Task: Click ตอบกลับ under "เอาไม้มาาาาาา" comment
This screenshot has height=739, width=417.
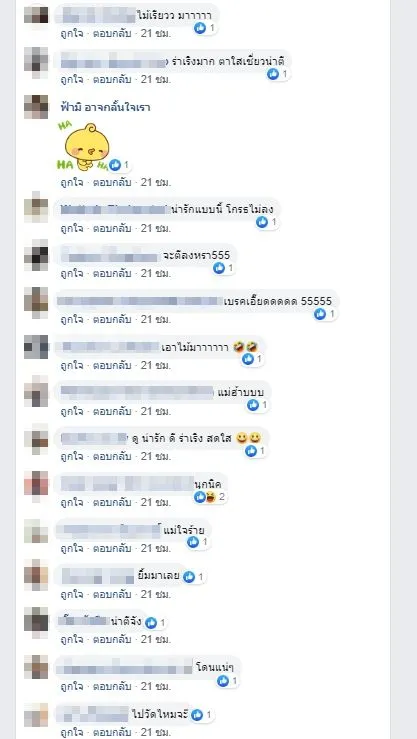Action: [x=112, y=365]
